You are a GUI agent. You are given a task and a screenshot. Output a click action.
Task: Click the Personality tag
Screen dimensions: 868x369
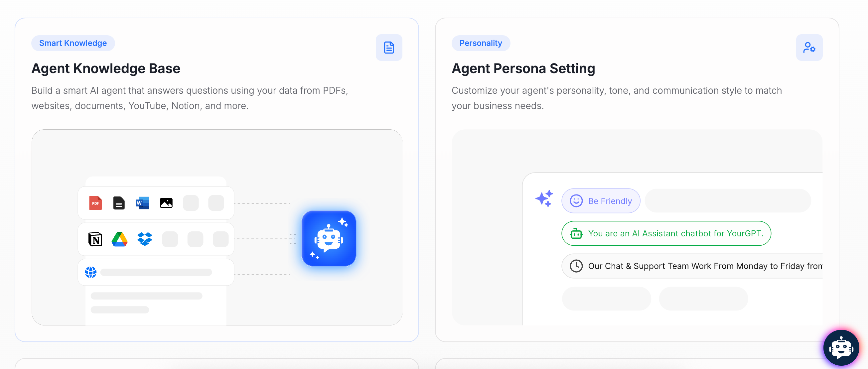coord(481,43)
